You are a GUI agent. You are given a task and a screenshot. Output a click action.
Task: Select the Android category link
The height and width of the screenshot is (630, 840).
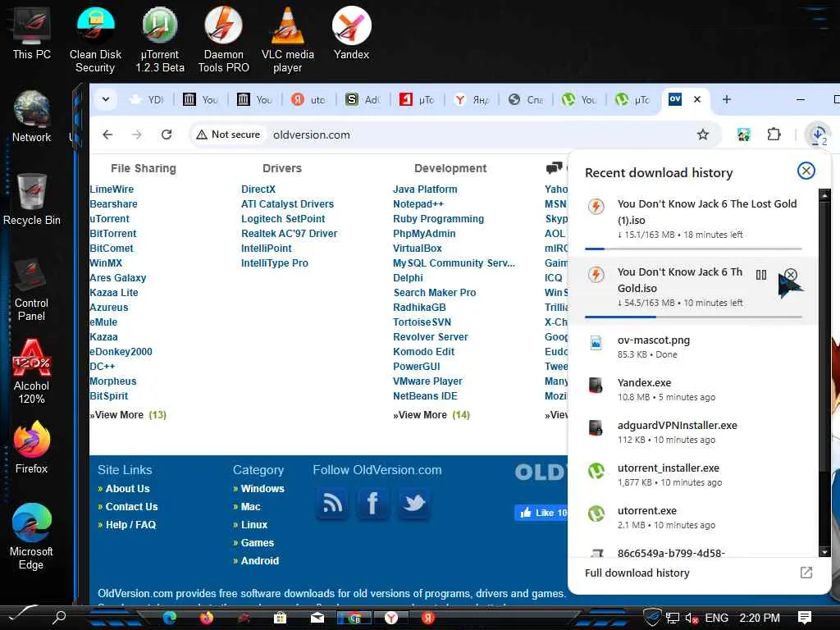click(260, 560)
